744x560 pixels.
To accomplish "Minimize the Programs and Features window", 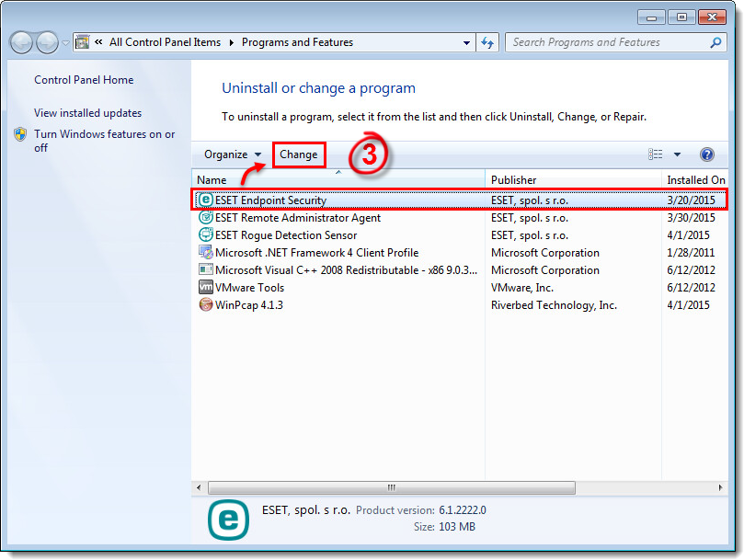I will coord(651,17).
